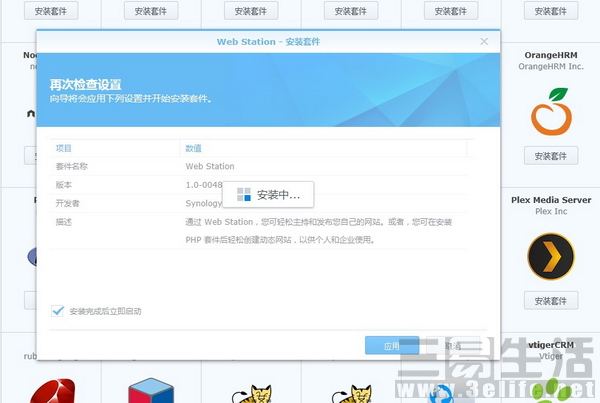Open the Plex Media Server icon
Image resolution: width=600 pixels, height=403 pixels.
pyautogui.click(x=551, y=256)
